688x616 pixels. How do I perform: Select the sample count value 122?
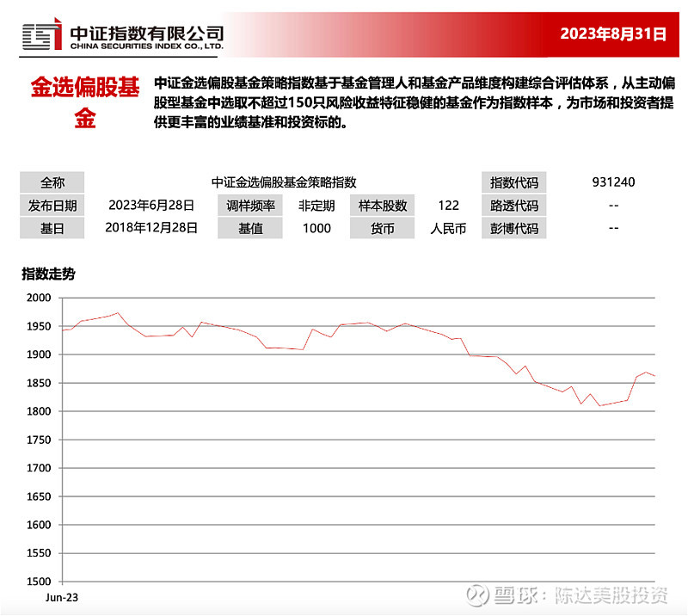point(448,206)
